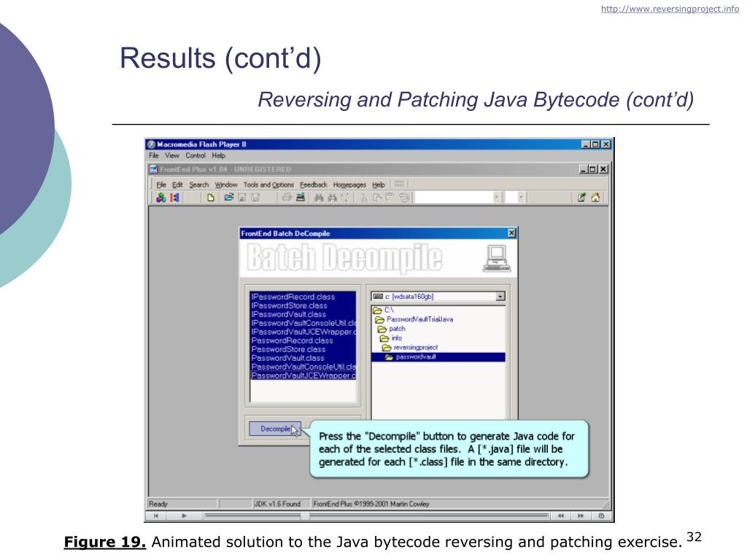Click the Flash Player title bar icon
The height and width of the screenshot is (560, 747).
click(151, 144)
